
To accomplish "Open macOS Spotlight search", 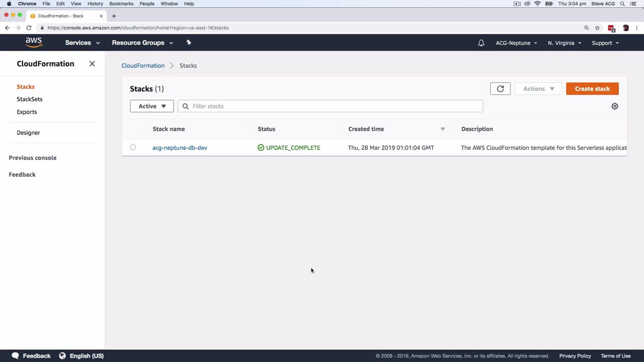I will [622, 4].
